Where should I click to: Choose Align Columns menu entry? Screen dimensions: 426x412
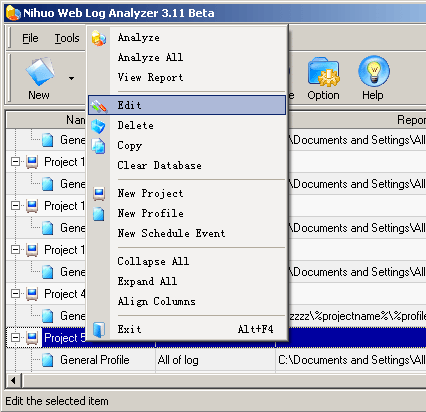pyautogui.click(x=187, y=301)
